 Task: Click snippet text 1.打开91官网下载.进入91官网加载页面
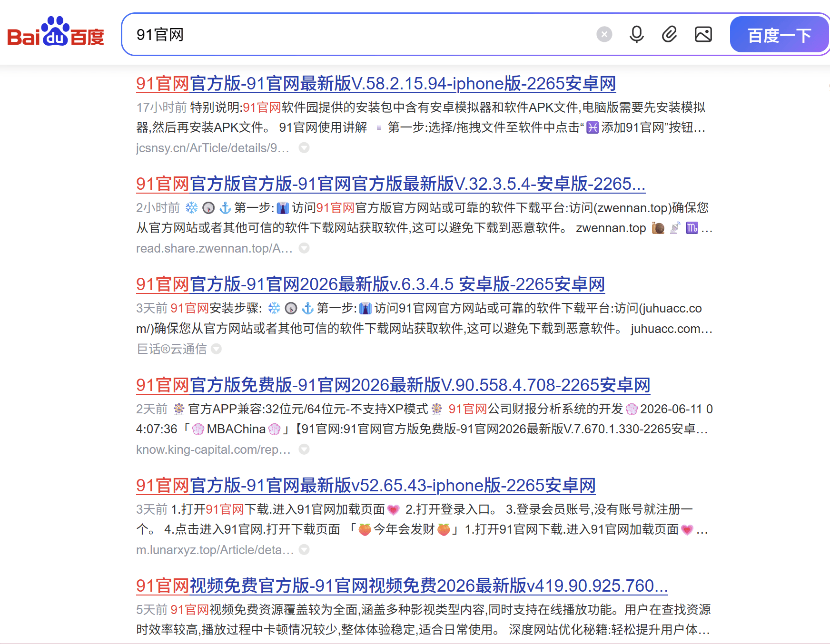[x=277, y=509]
